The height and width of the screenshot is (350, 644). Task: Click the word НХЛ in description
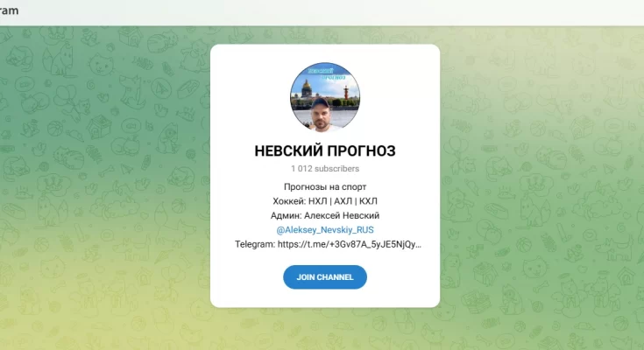pos(318,201)
